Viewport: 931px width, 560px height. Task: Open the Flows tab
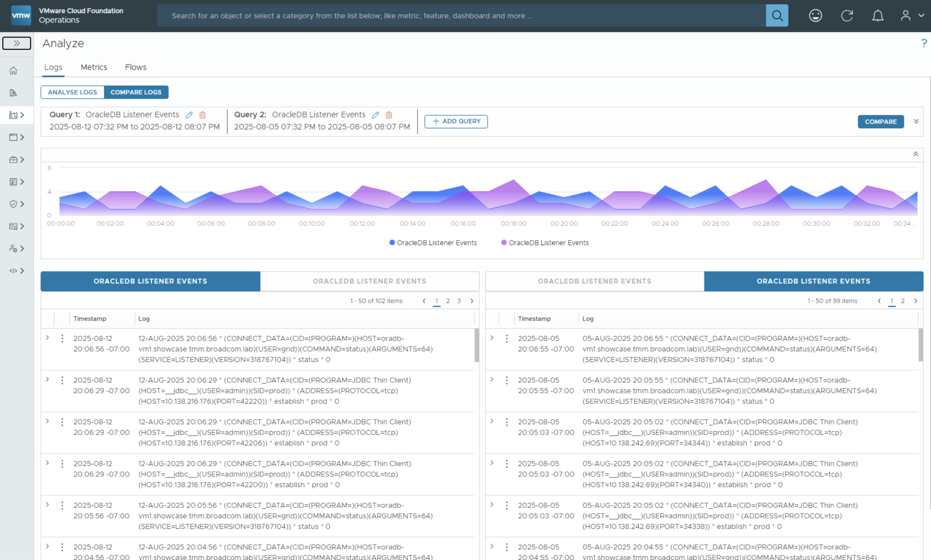[x=135, y=67]
